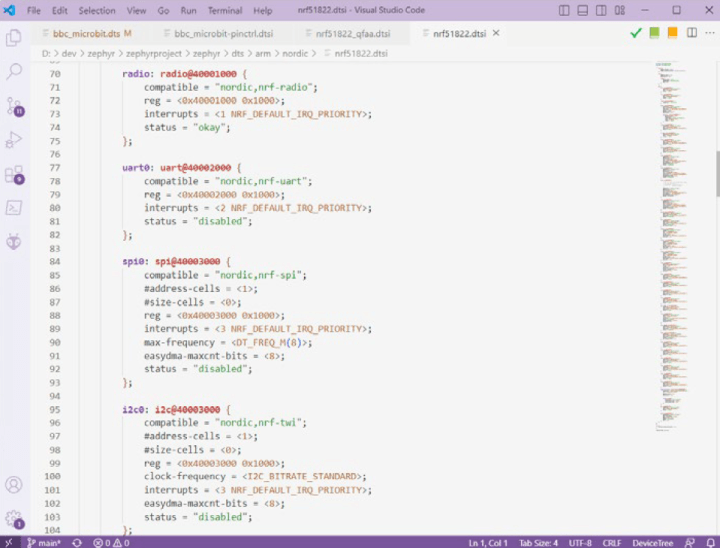The image size is (720, 548).
Task: Open the Source Control view
Action: [x=14, y=106]
